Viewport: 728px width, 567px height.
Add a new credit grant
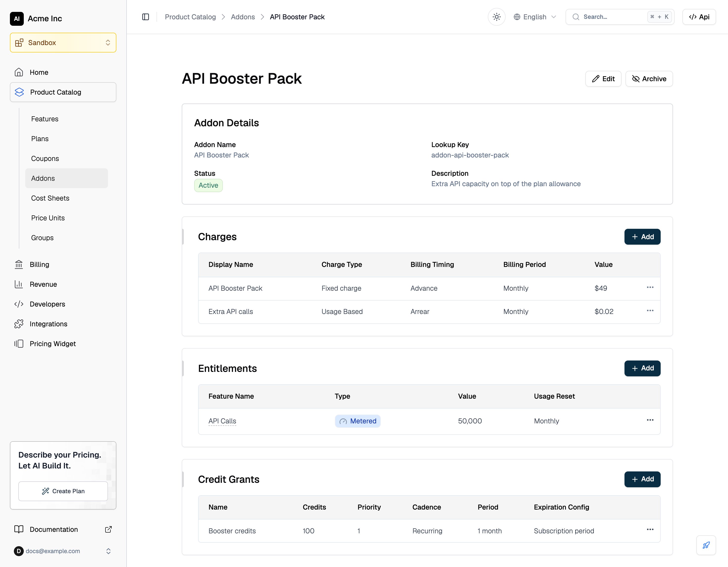click(642, 480)
